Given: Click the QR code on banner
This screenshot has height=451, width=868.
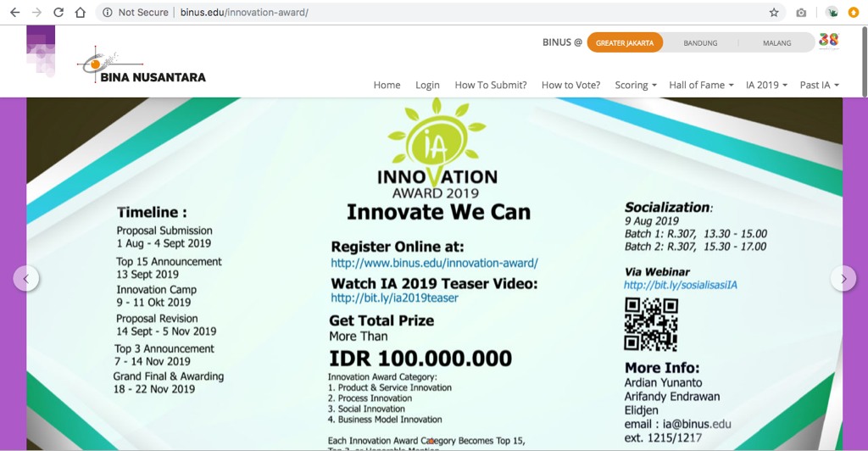Looking at the screenshot, I should click(x=651, y=325).
